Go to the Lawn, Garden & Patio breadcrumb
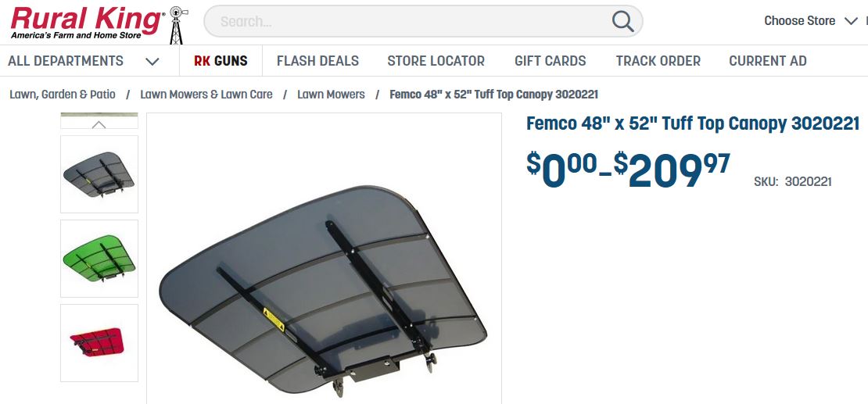Screen dimensions: 868x404 click(x=63, y=95)
